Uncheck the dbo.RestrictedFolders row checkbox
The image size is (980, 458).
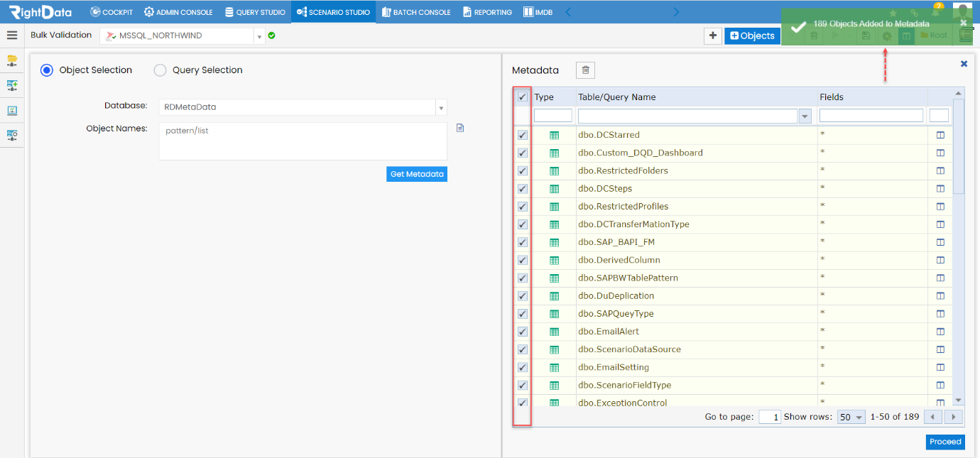[x=523, y=170]
